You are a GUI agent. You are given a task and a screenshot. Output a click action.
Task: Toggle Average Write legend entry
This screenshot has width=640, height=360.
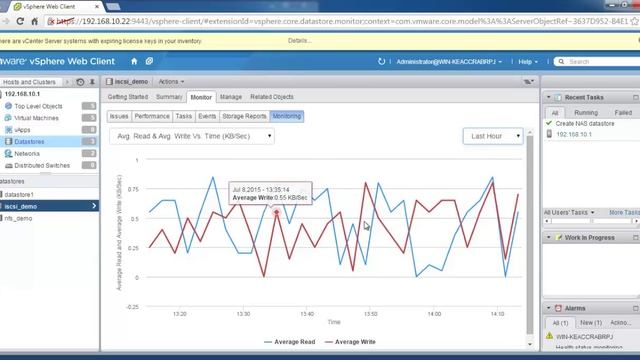point(350,342)
